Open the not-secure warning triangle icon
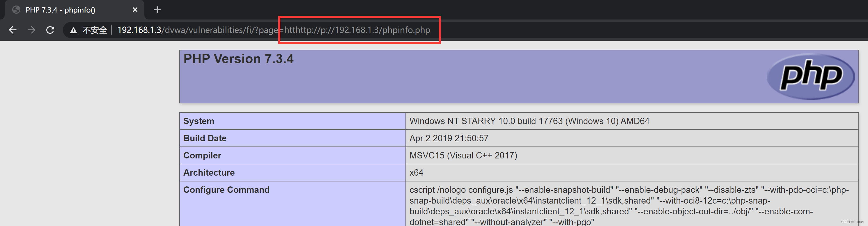Viewport: 868px width, 226px height. pos(73,30)
